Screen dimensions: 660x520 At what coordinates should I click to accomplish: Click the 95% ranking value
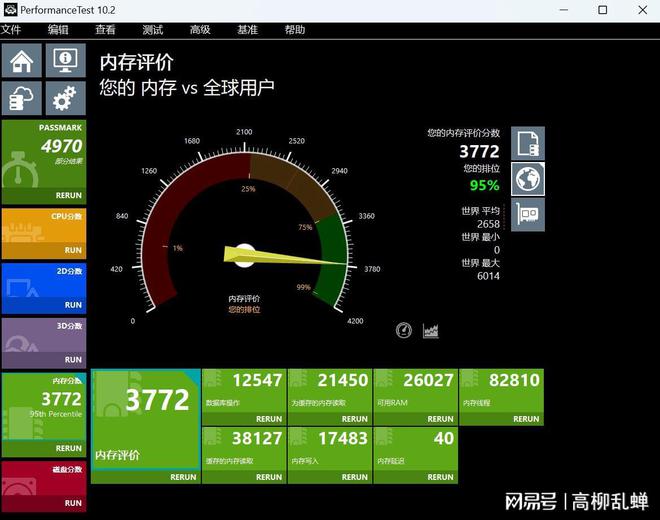[484, 185]
